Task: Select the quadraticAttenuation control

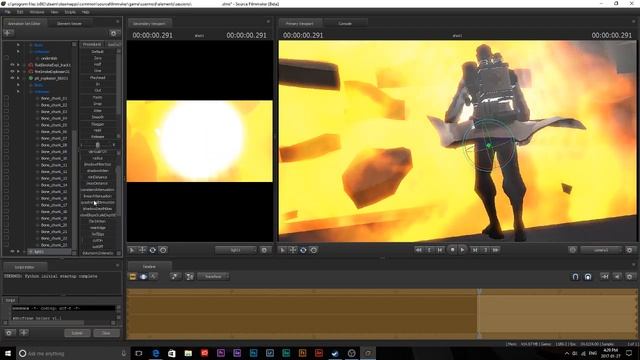Action: (98, 202)
